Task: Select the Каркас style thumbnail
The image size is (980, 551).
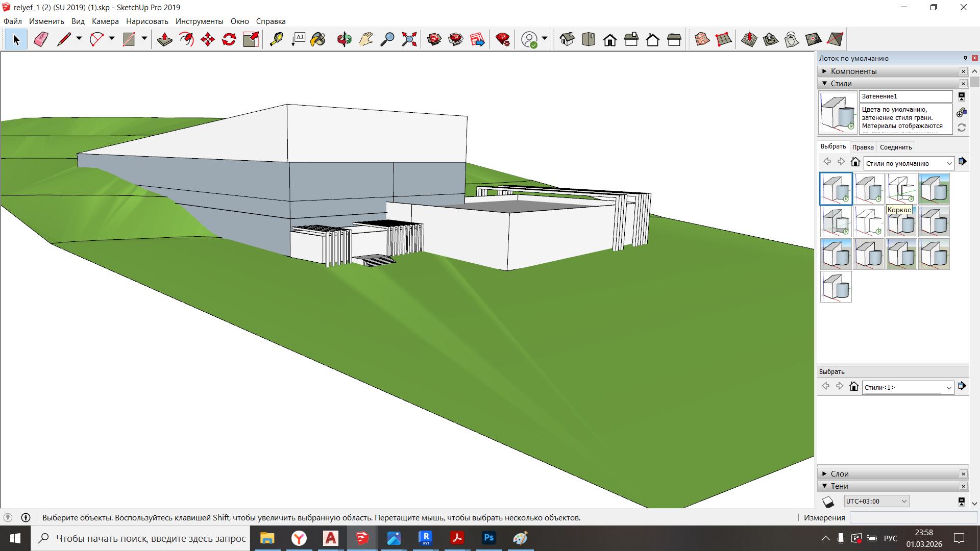Action: pyautogui.click(x=901, y=189)
